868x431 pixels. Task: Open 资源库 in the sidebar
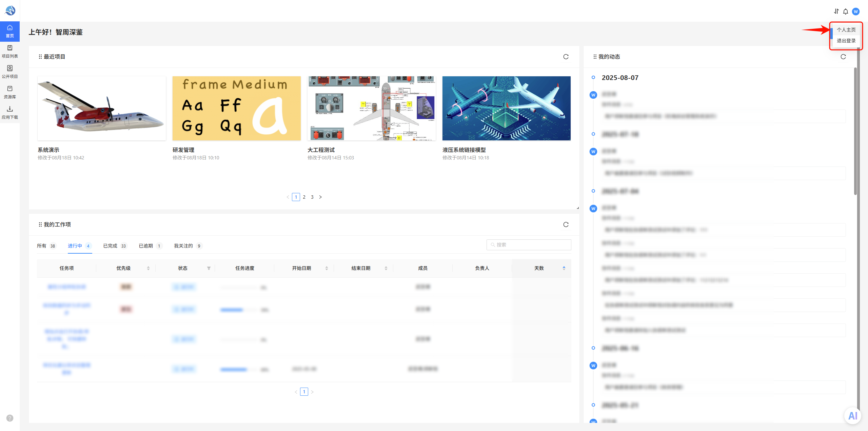pos(10,92)
